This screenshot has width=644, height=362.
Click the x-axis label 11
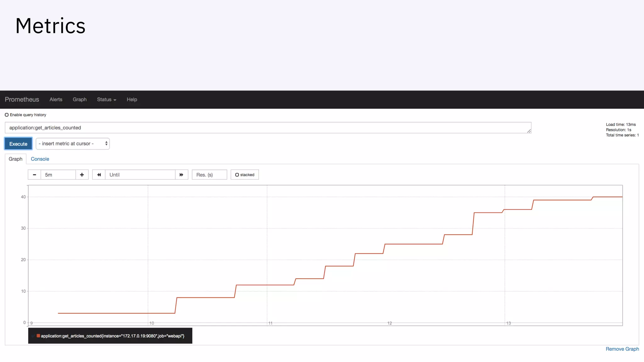[270, 323]
